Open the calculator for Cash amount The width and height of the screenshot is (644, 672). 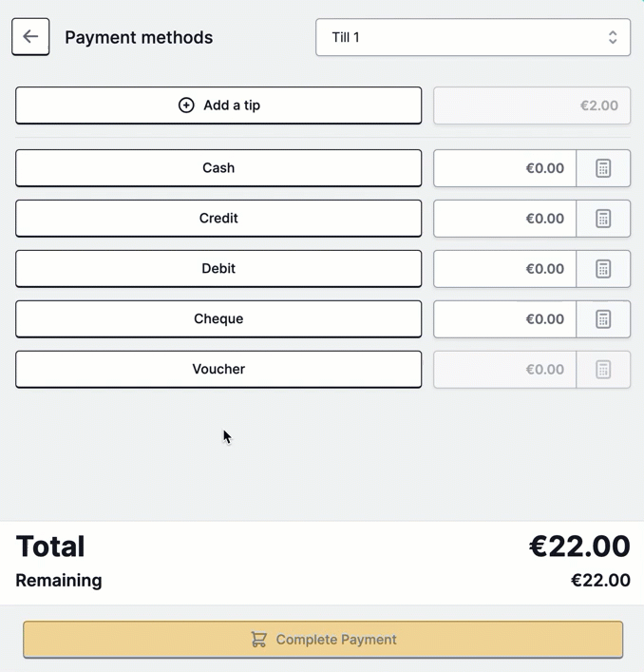[x=603, y=168]
